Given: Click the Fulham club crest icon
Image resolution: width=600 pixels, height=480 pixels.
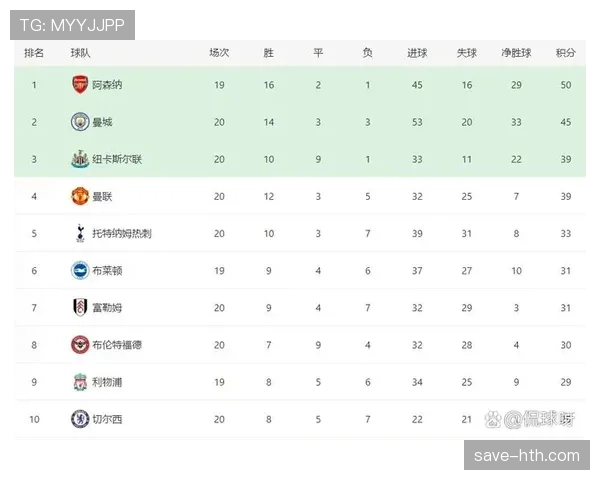Looking at the screenshot, I should (80, 307).
